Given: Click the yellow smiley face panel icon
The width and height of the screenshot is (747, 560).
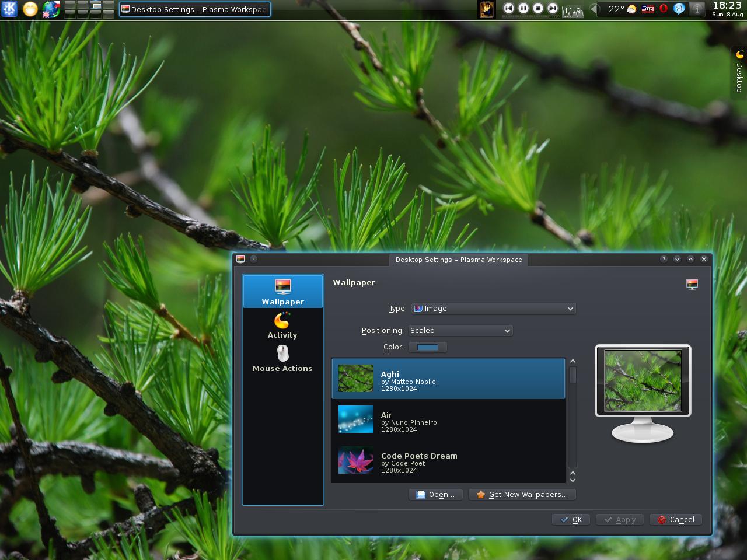Looking at the screenshot, I should pos(30,9).
